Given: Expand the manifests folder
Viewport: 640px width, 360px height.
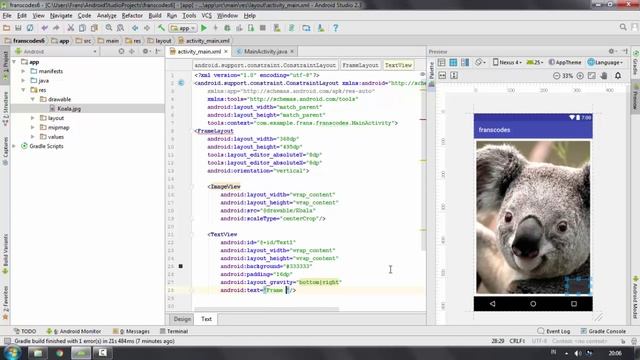Looking at the screenshot, I should click(24, 71).
